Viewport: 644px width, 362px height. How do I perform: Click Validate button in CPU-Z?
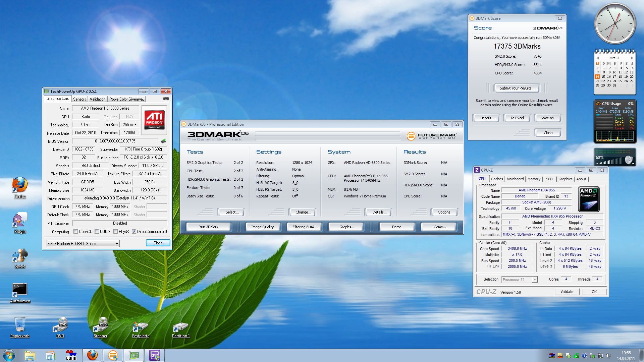[567, 292]
